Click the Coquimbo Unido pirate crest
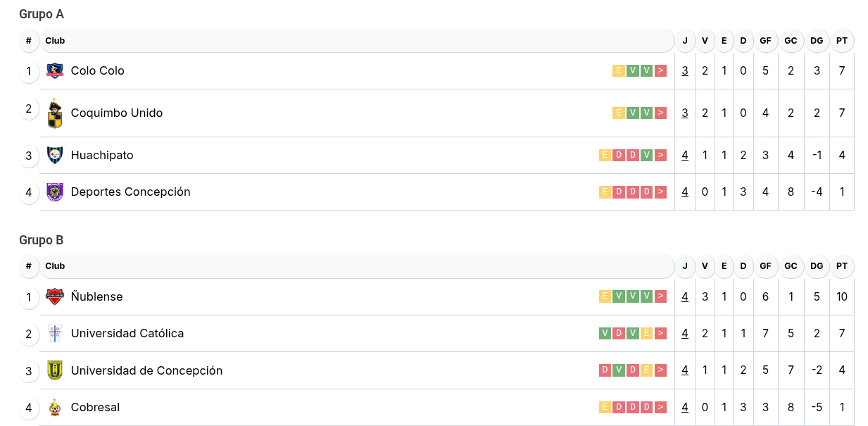The height and width of the screenshot is (426, 868). 55,113
